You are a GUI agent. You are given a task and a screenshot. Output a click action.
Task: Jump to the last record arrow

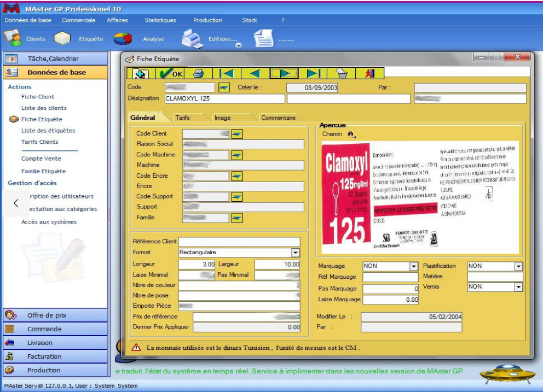pos(313,73)
